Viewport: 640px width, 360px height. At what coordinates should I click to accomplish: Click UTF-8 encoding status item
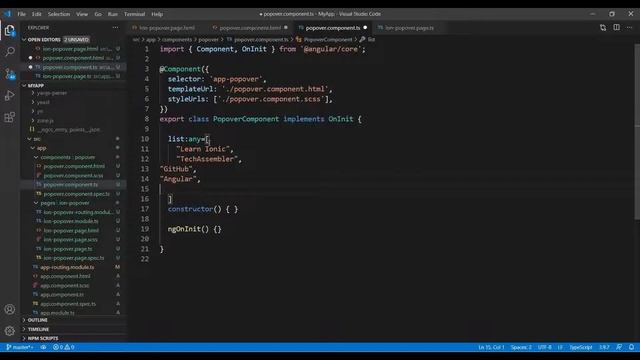coord(544,347)
